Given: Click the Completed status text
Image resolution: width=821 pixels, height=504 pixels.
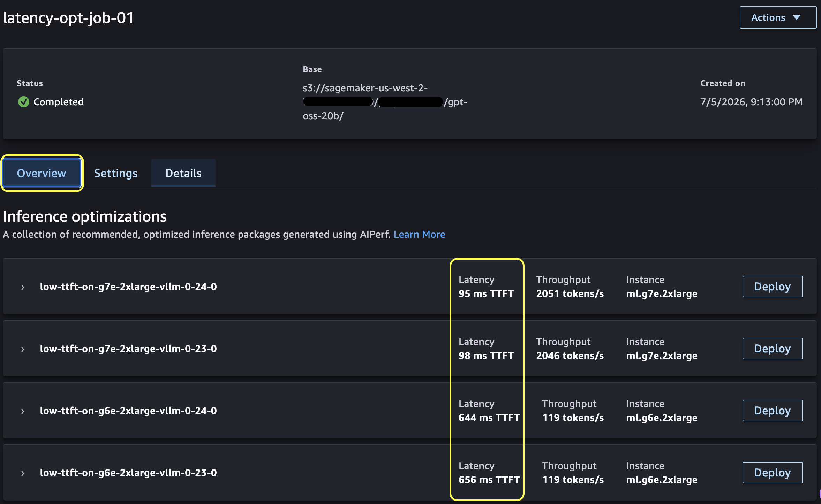Looking at the screenshot, I should coord(59,102).
